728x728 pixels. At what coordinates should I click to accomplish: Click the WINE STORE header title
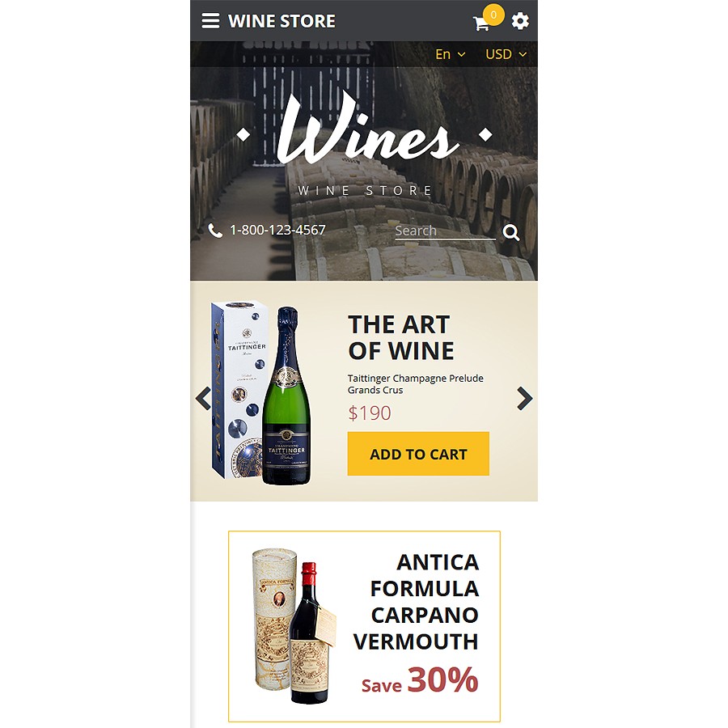(x=281, y=21)
